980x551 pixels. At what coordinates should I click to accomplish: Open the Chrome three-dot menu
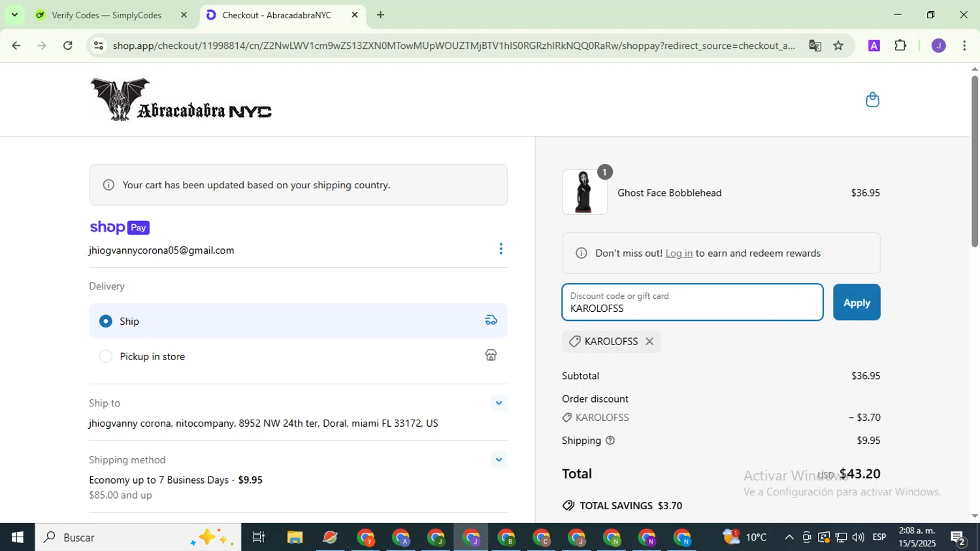pos(964,46)
